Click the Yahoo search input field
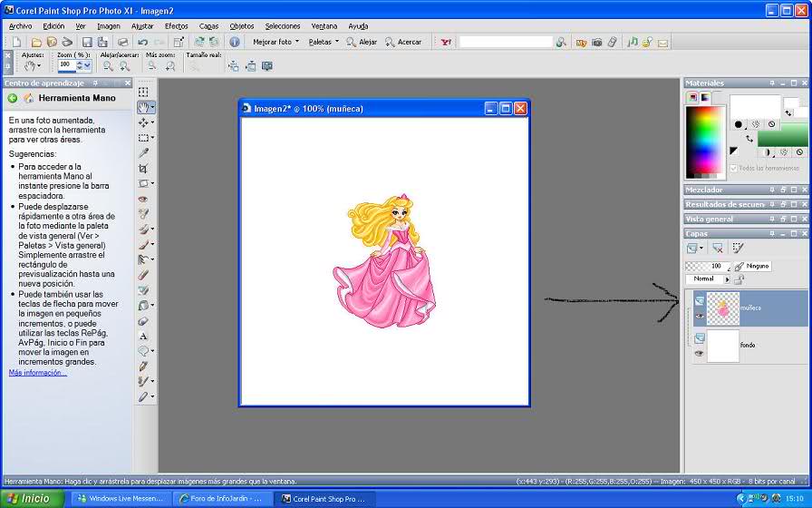 [x=506, y=42]
